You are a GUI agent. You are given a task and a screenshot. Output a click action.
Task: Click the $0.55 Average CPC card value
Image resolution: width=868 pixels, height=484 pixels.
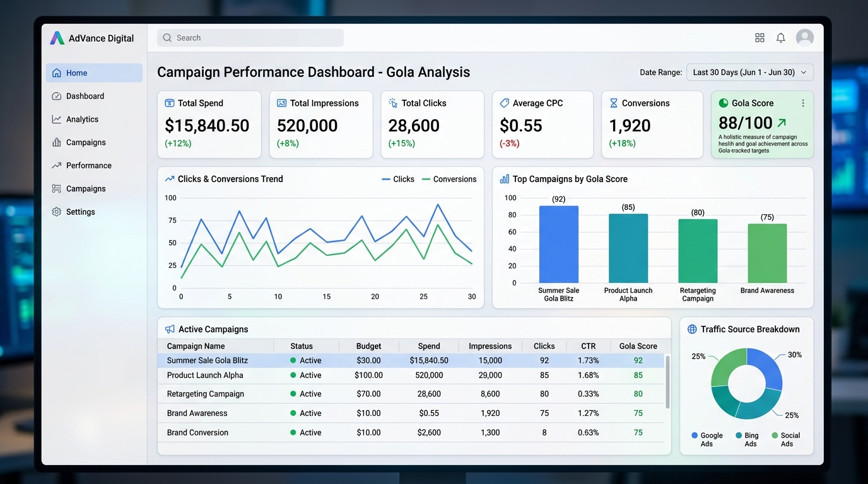tap(521, 126)
